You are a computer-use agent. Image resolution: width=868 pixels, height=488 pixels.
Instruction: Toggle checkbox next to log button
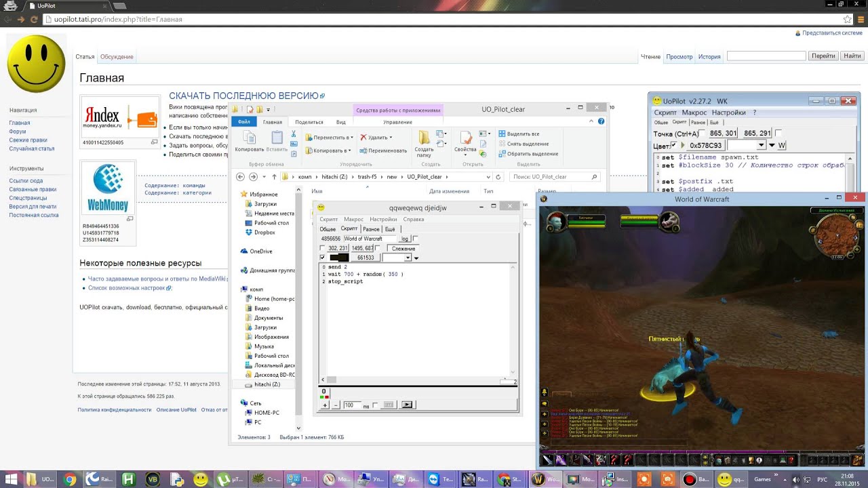pyautogui.click(x=415, y=239)
